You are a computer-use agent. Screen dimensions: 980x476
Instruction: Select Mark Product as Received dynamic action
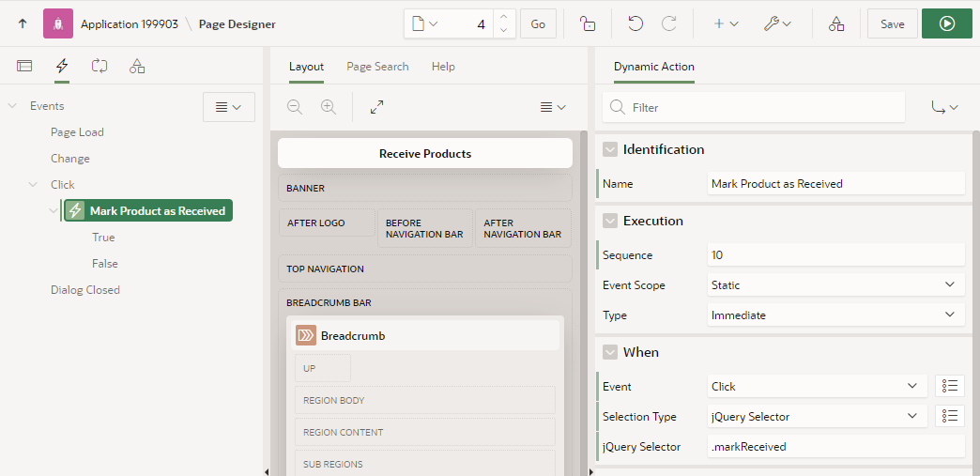(x=148, y=211)
